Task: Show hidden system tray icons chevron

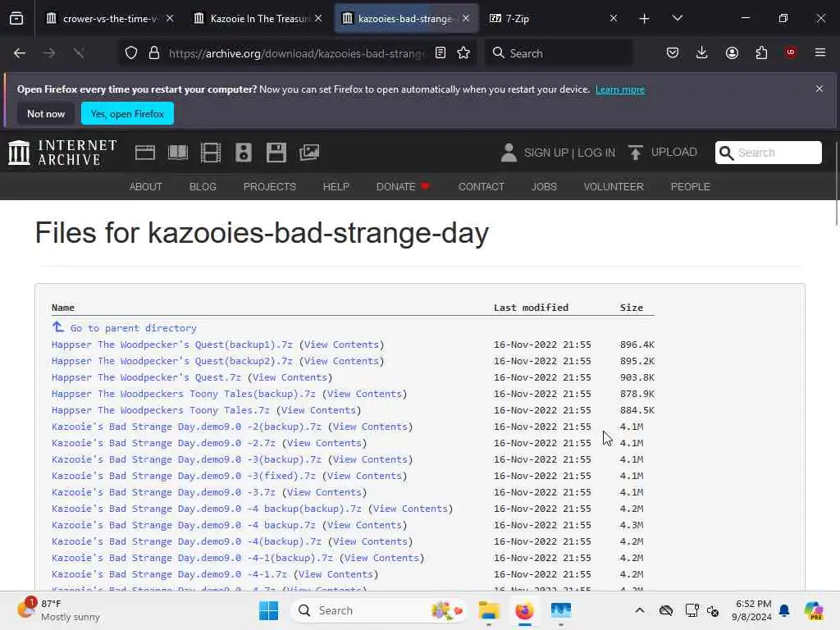Action: 640,610
